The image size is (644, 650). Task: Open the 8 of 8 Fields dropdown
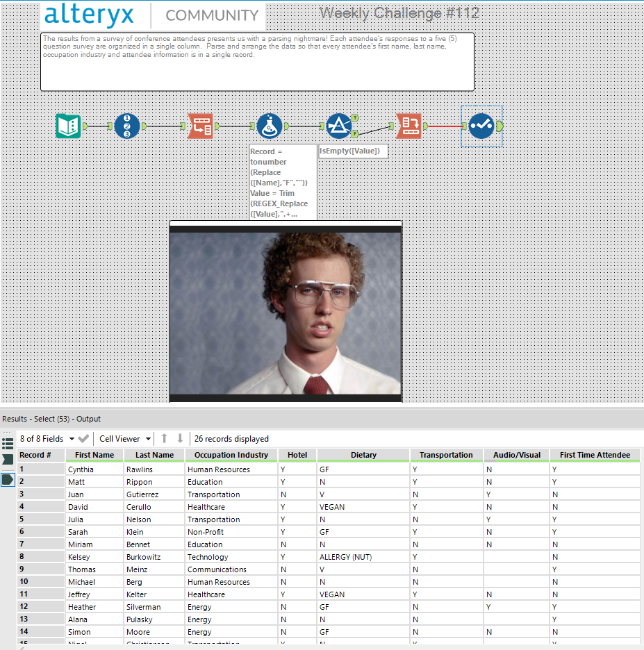[47, 439]
